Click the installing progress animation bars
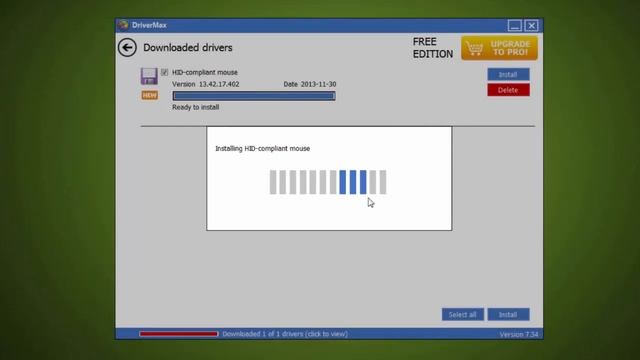This screenshot has height=360, width=640. (x=328, y=182)
